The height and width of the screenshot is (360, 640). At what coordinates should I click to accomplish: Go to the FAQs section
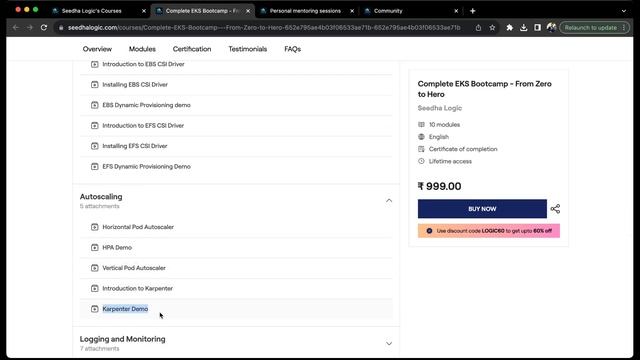pyautogui.click(x=293, y=49)
